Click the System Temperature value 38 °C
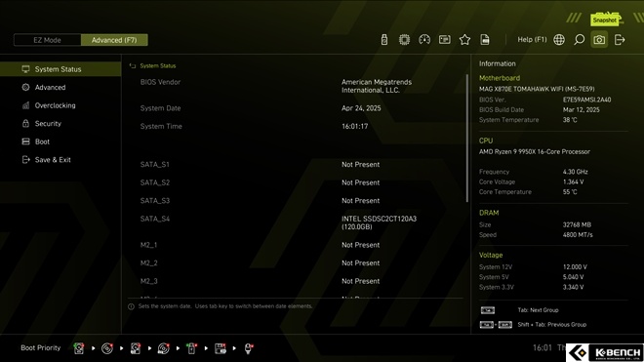Viewport: 644px width, 362px height. tap(570, 120)
